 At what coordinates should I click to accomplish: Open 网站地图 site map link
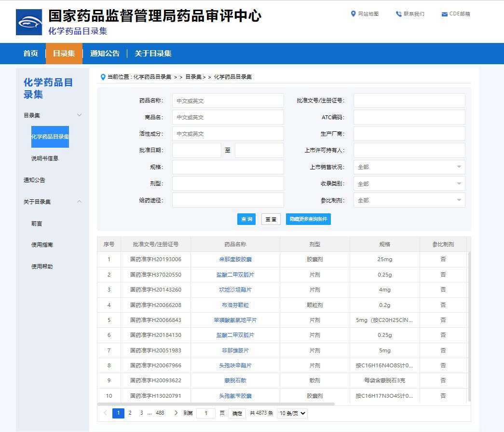click(365, 14)
